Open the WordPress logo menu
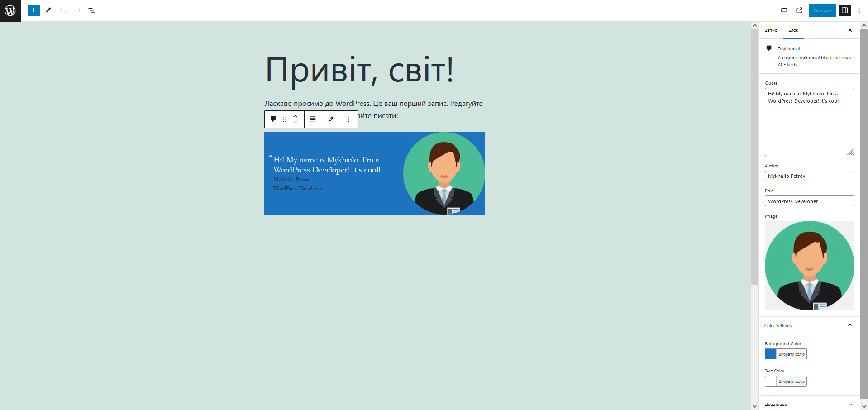 click(10, 10)
